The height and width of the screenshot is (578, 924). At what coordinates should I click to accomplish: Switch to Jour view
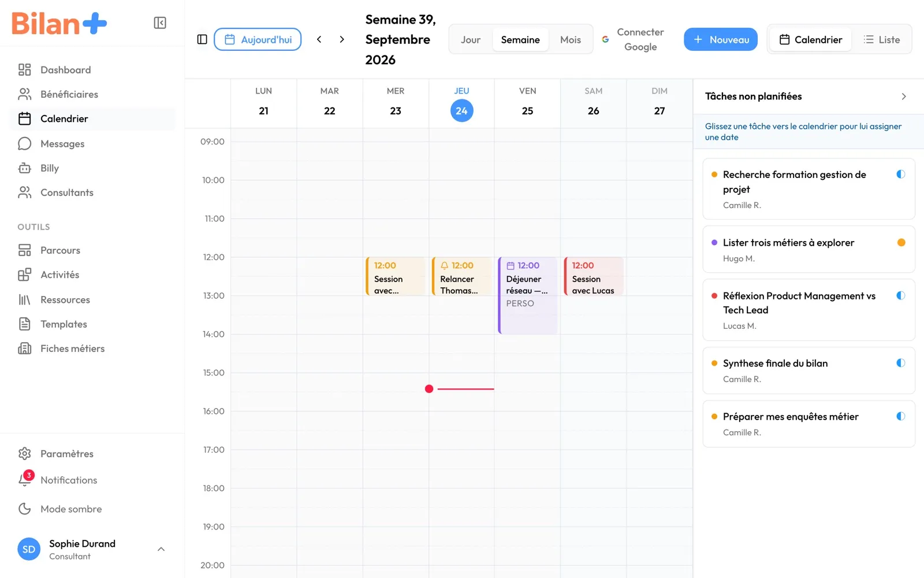point(471,39)
